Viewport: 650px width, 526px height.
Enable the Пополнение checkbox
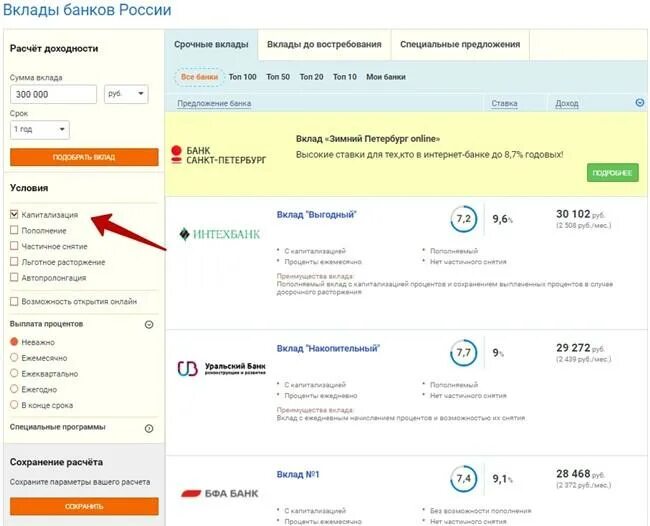pyautogui.click(x=14, y=230)
